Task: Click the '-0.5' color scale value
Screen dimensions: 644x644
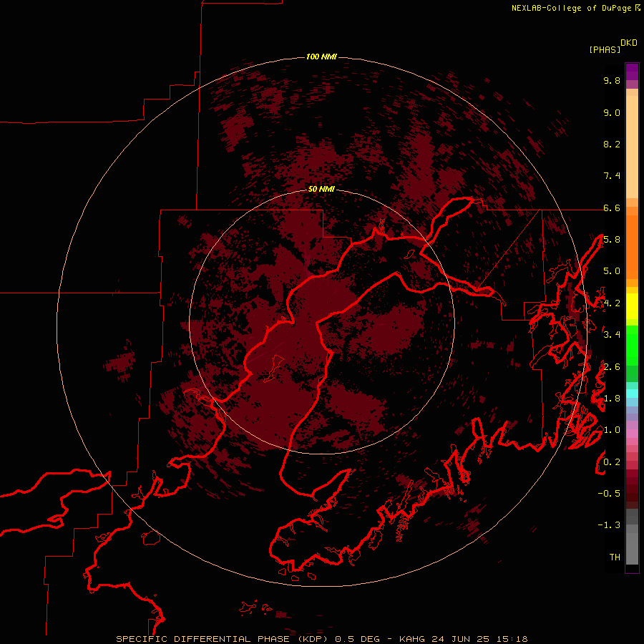Action: coord(609,494)
